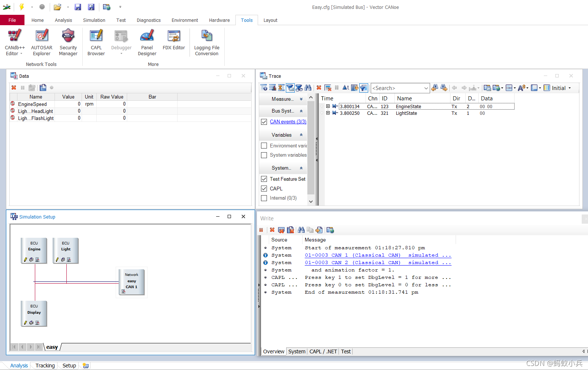The image size is (588, 370).
Task: Click the Engine ECU node block
Action: (34, 250)
